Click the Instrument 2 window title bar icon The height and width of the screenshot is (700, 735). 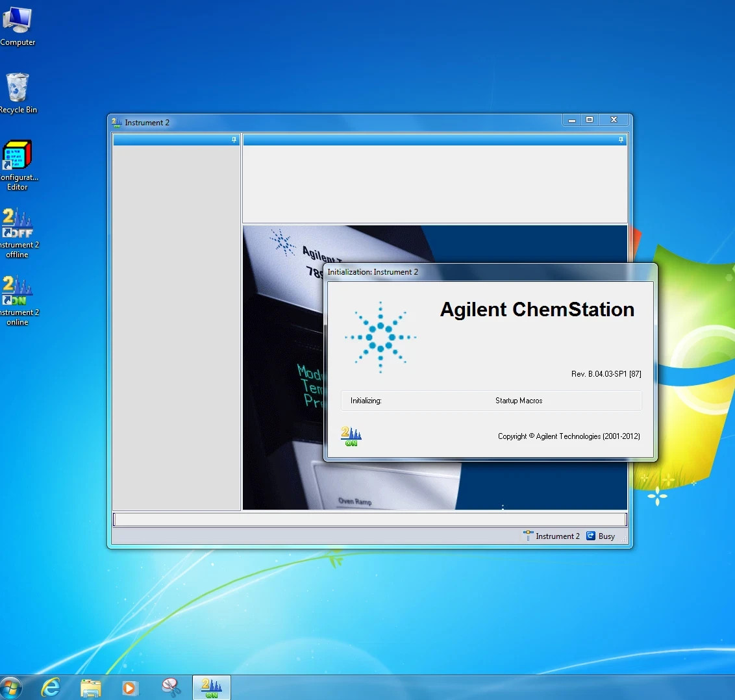117,122
